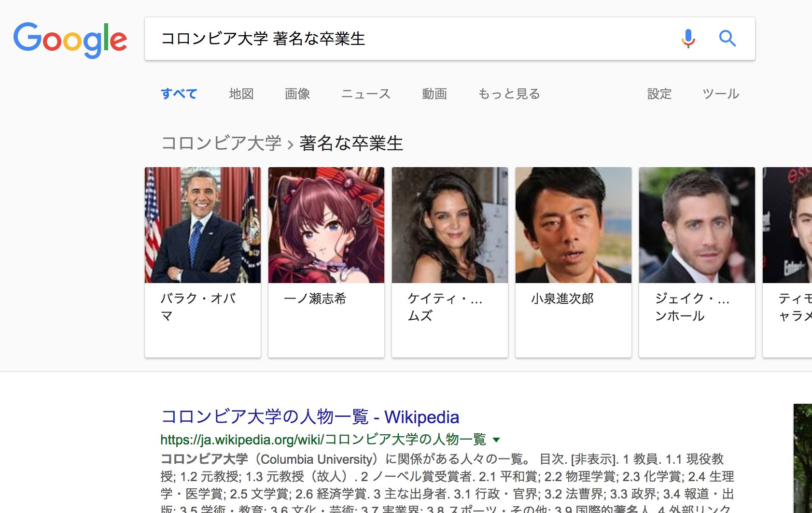
Task: Open the 動画 tab
Action: [434, 94]
